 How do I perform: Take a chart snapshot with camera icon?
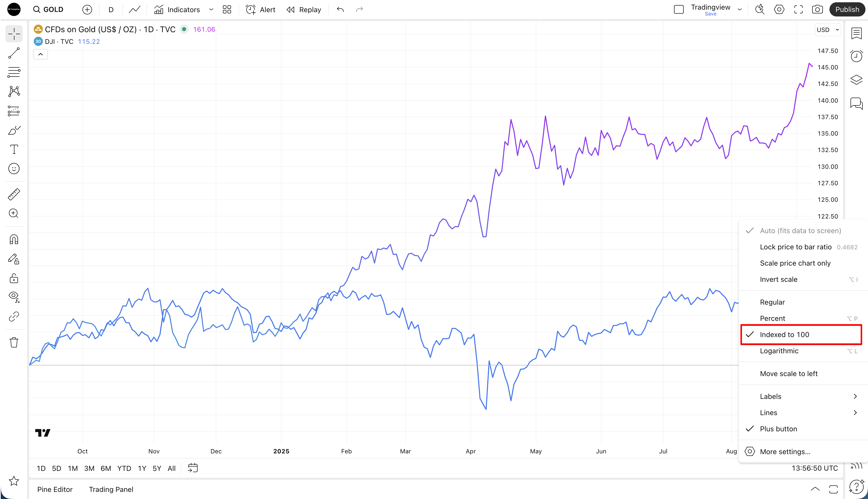(x=817, y=10)
